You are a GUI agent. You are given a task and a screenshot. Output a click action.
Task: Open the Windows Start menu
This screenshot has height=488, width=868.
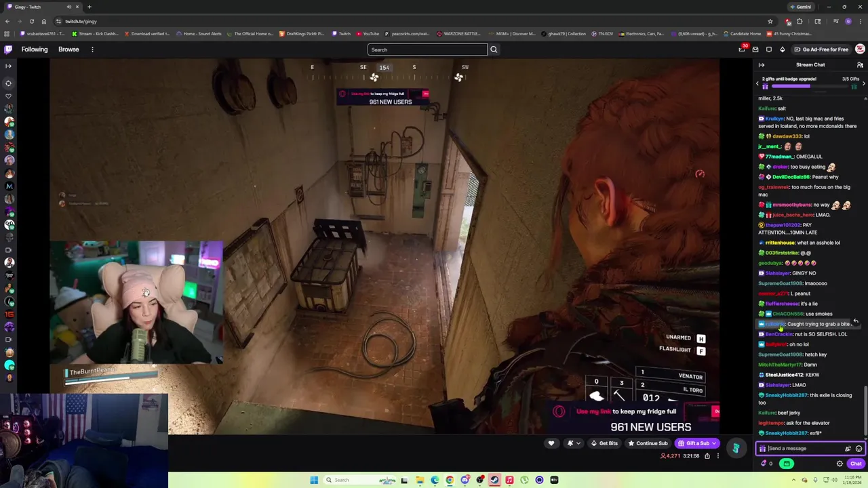[314, 480]
